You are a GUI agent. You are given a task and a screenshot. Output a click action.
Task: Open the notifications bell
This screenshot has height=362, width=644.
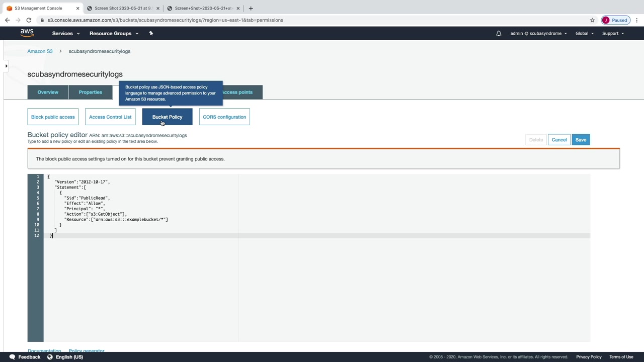coord(499,33)
